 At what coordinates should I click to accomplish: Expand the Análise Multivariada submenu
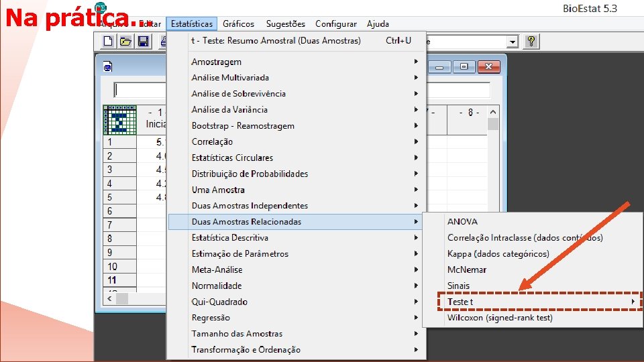pos(297,78)
